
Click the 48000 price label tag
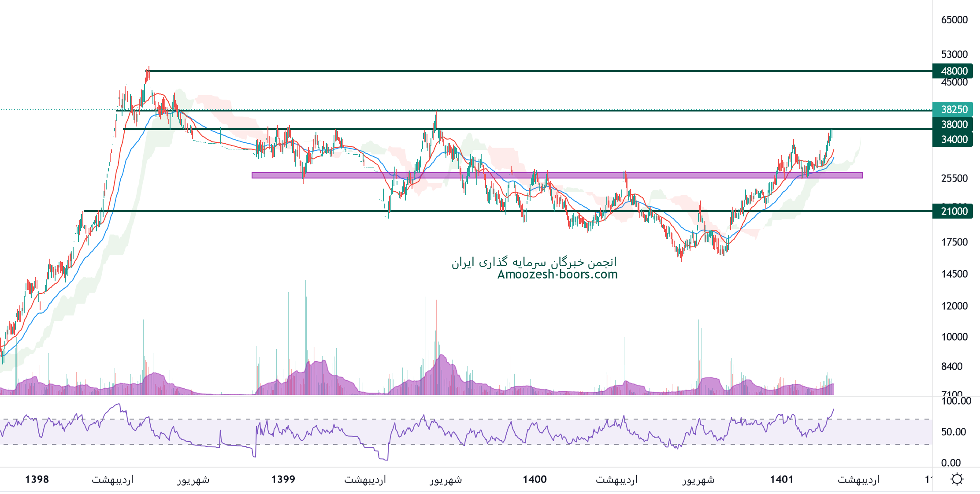coord(954,71)
